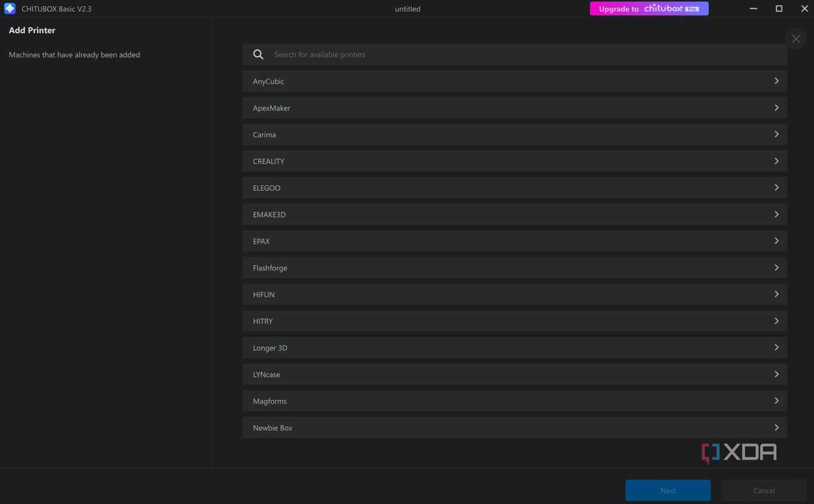Select the Flashforge brand name
This screenshot has height=504, width=814.
pyautogui.click(x=270, y=268)
